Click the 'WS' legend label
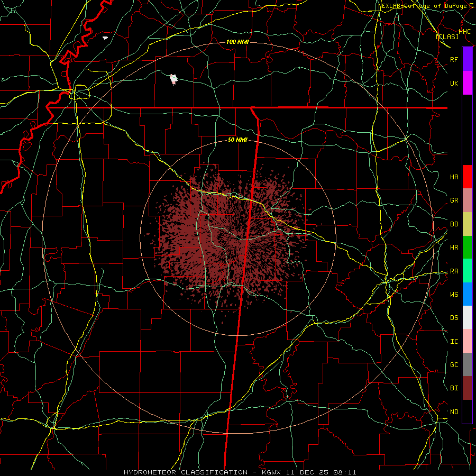 454,295
